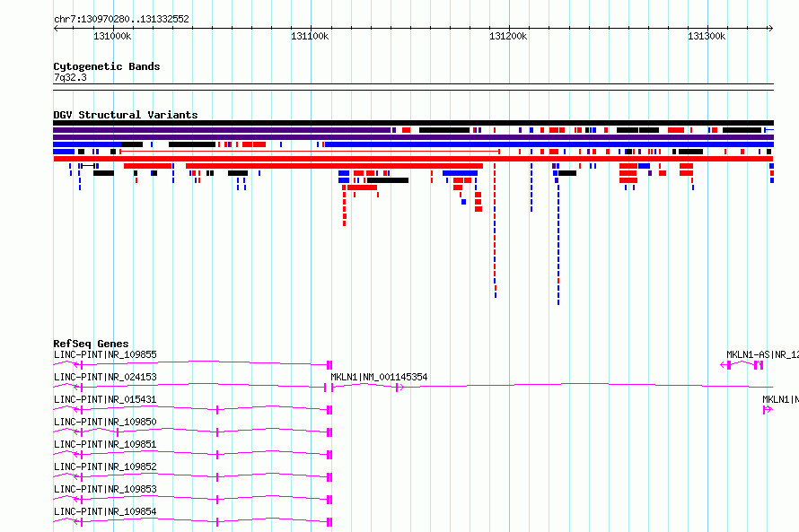
Task: Open the MKLN1-AS transcript label
Action: (762, 354)
